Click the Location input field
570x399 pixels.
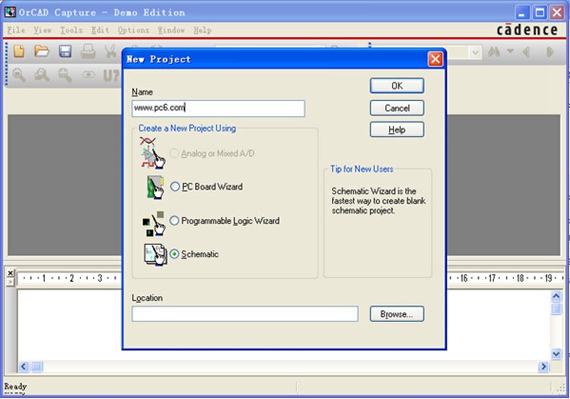point(245,314)
